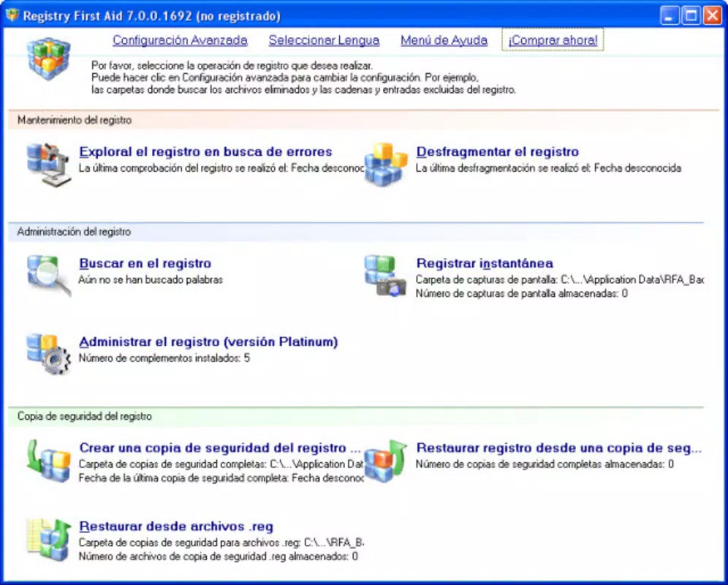
Task: Open Restaurar desde archivos .reg
Action: pos(176,526)
